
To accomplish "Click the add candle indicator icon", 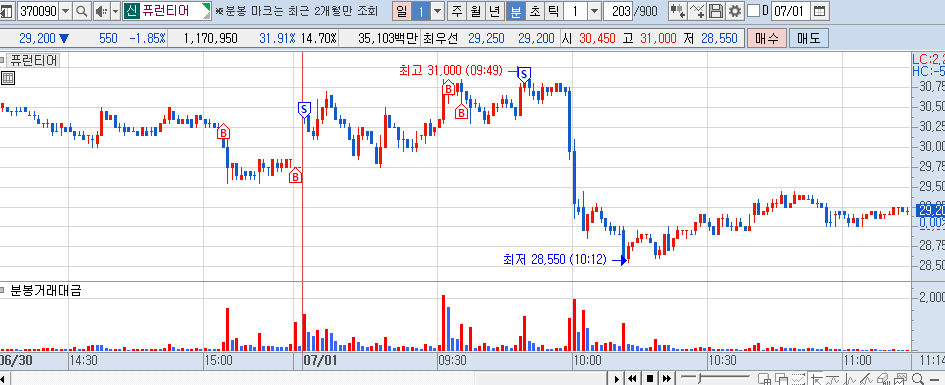I will 677,10.
